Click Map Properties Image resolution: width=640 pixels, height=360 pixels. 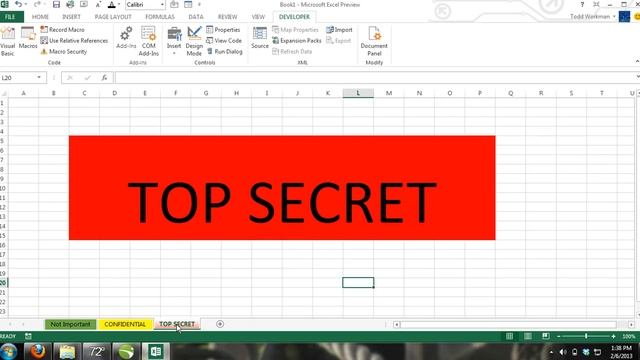(x=295, y=30)
